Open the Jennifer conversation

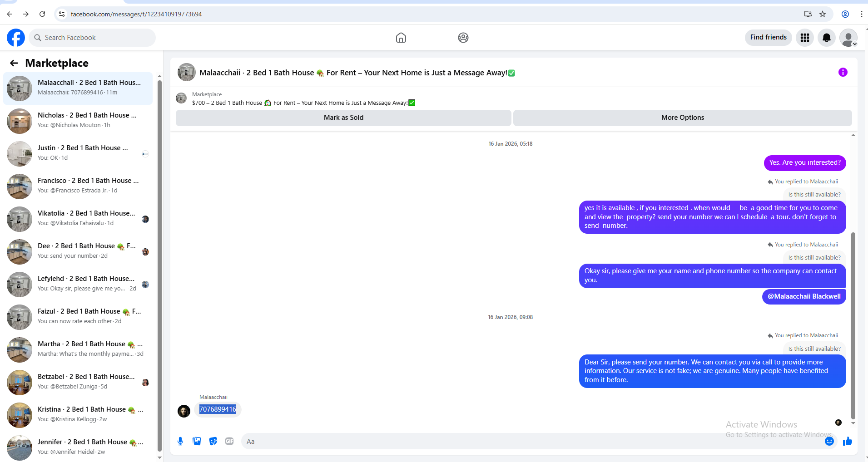pyautogui.click(x=78, y=448)
